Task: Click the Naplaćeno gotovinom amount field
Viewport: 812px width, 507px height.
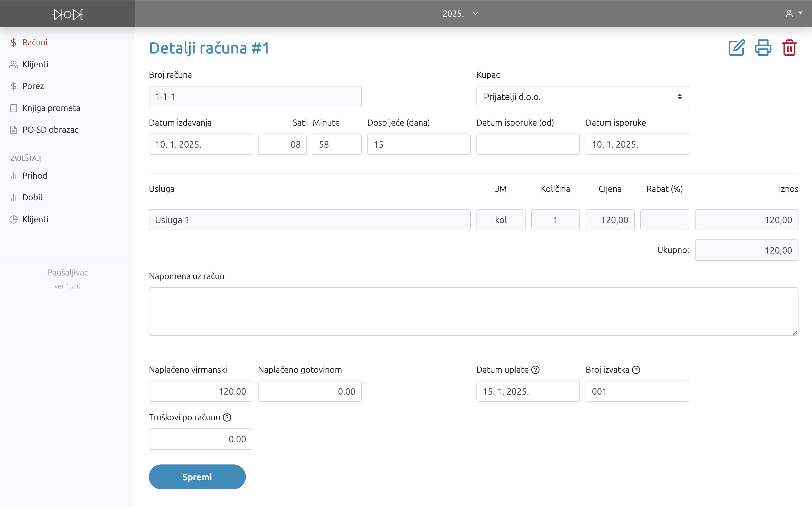Action: pos(309,391)
